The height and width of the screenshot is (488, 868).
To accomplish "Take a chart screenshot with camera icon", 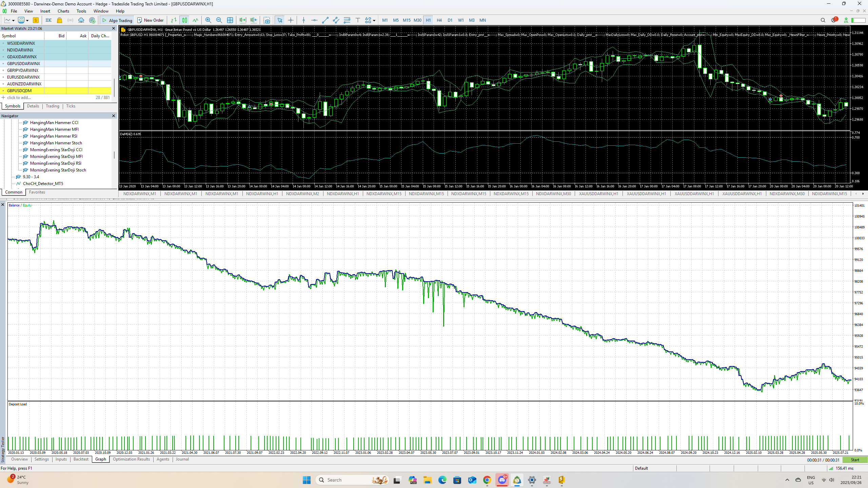I will [267, 20].
